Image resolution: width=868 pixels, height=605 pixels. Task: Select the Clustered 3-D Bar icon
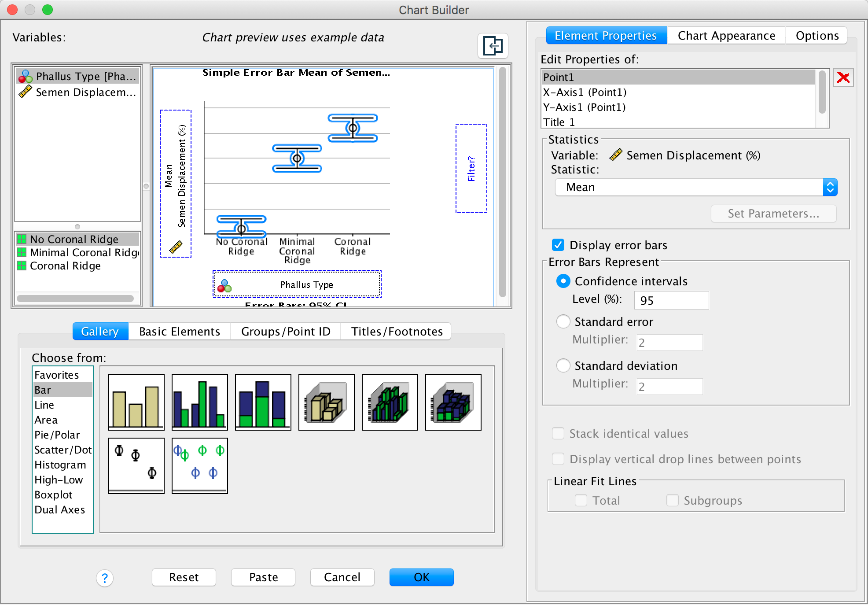tap(390, 402)
